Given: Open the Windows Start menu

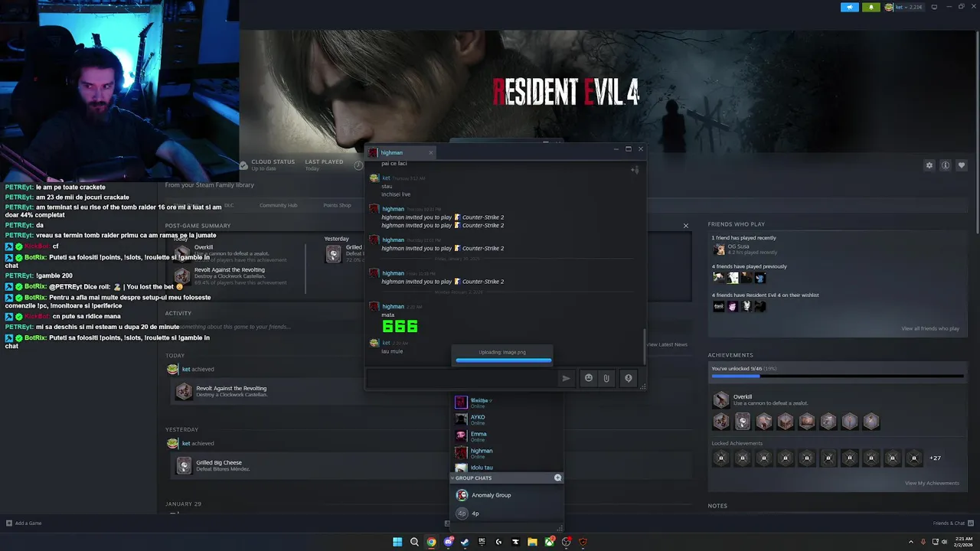Looking at the screenshot, I should coord(397,542).
